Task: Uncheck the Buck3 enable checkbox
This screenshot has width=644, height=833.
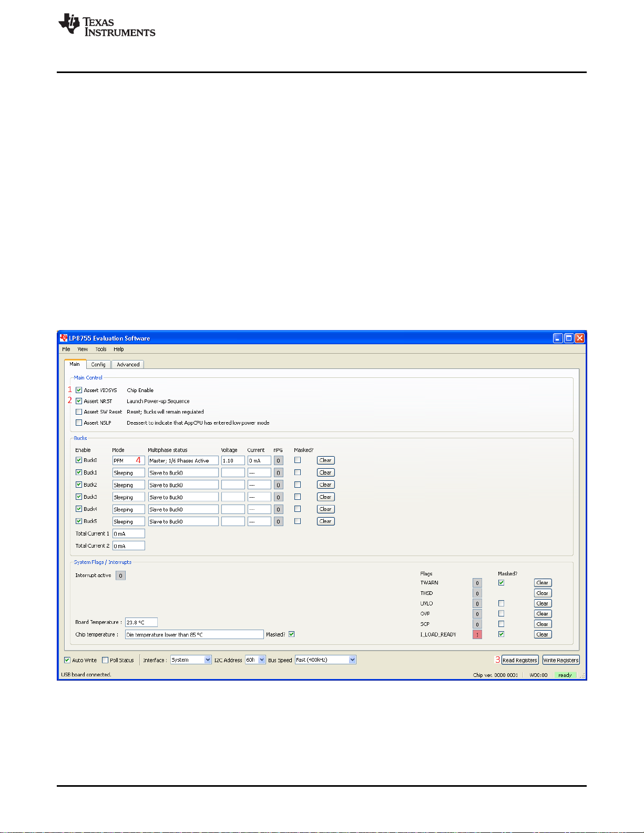Action: [x=79, y=497]
